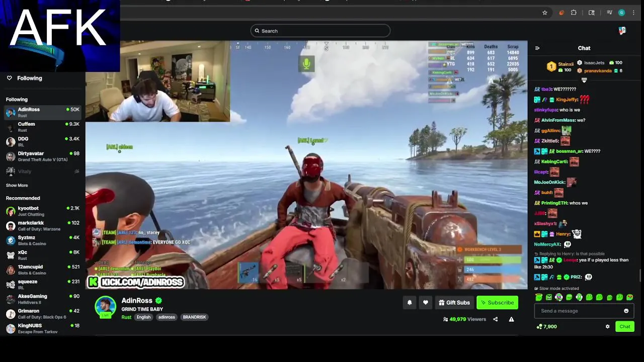This screenshot has width=644, height=362.
Task: Click the 7,900 channel points icon
Action: click(539, 327)
